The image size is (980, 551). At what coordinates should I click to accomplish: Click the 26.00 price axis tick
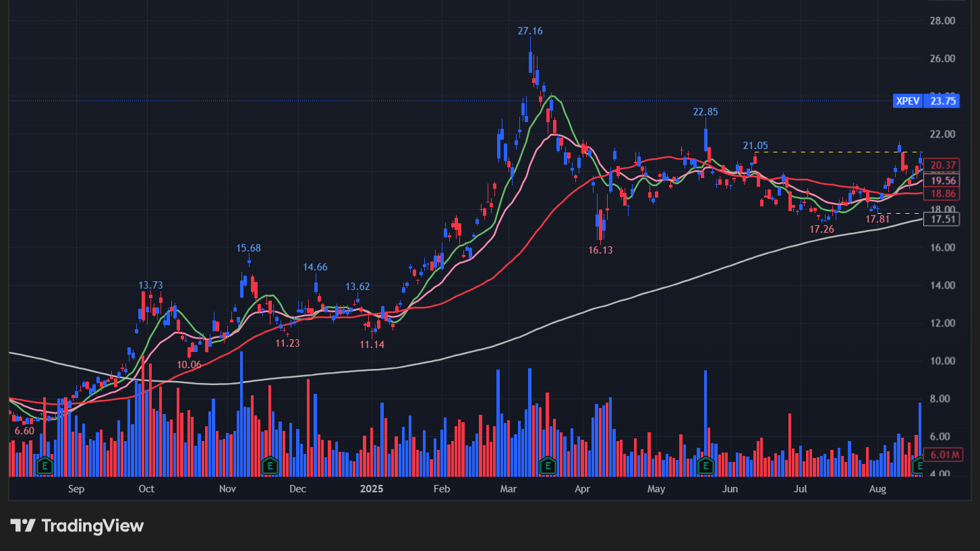tap(942, 59)
